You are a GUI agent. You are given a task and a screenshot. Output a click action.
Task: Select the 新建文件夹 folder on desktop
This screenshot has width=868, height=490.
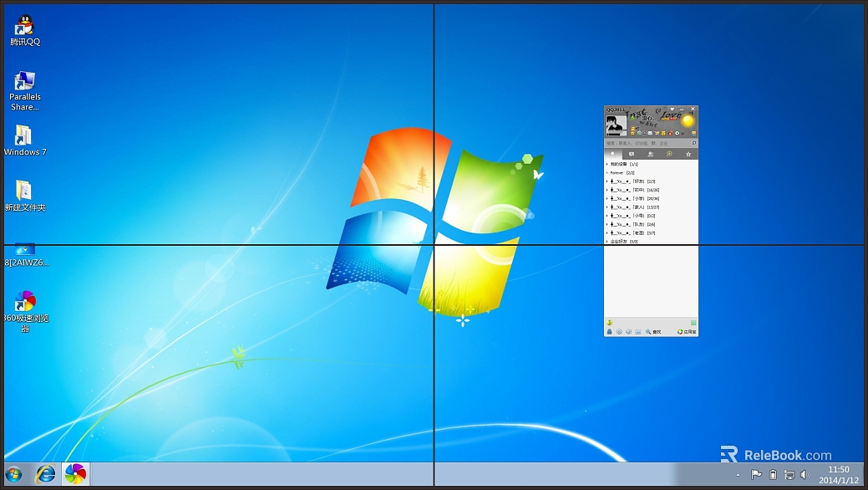pos(25,196)
